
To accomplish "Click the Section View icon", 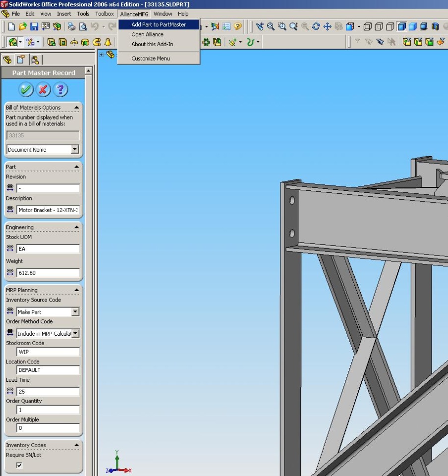I will coord(435,26).
